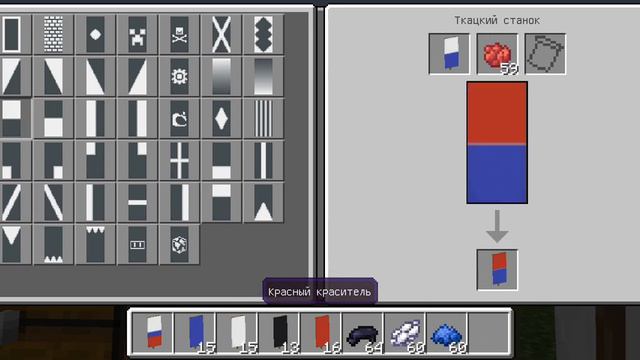Pick the flower charge pattern
The height and width of the screenshot is (360, 640).
tap(180, 76)
